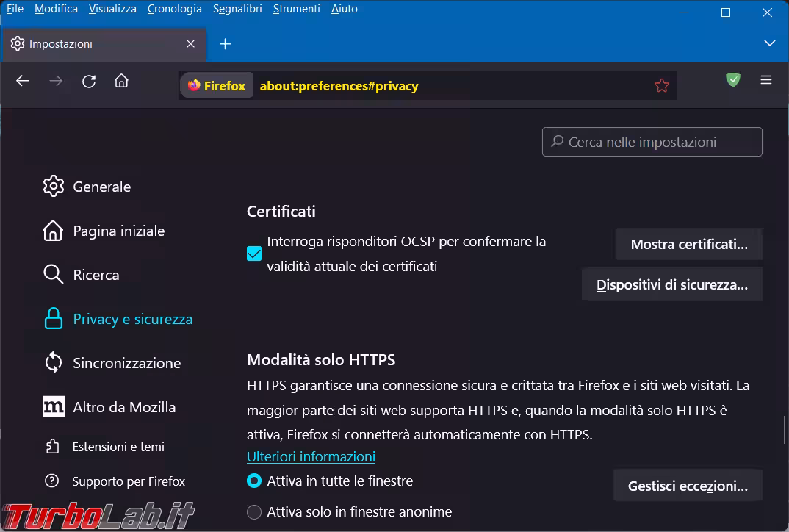Open Sincronizzazione settings in sidebar
The width and height of the screenshot is (789, 532).
(x=126, y=363)
